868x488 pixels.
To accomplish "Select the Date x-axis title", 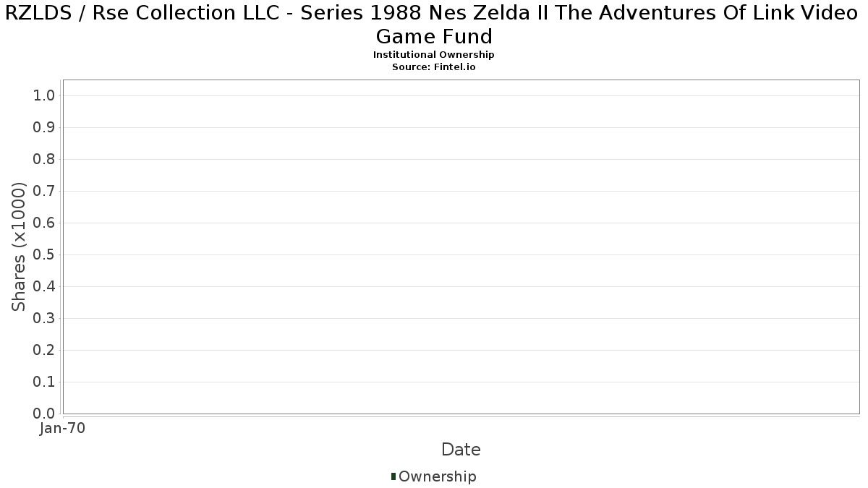I will [461, 450].
